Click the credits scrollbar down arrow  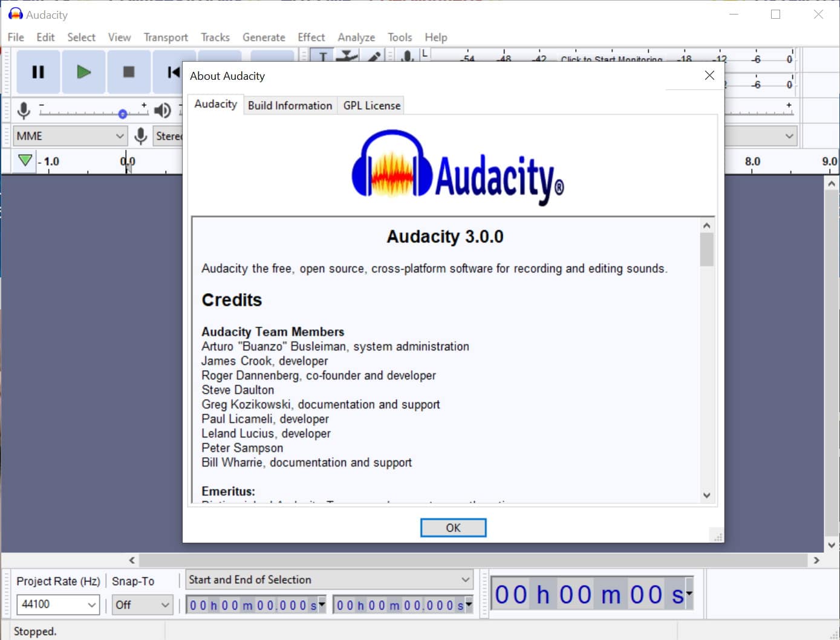click(x=706, y=496)
